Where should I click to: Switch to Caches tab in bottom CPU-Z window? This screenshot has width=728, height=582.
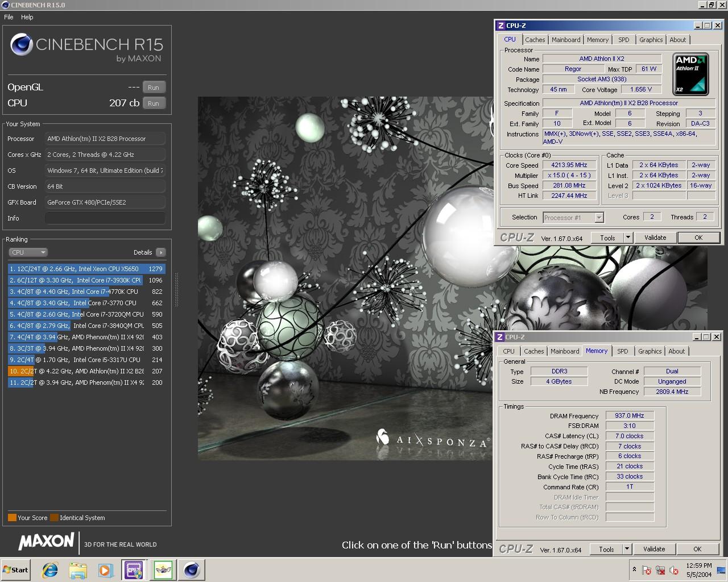pyautogui.click(x=534, y=351)
